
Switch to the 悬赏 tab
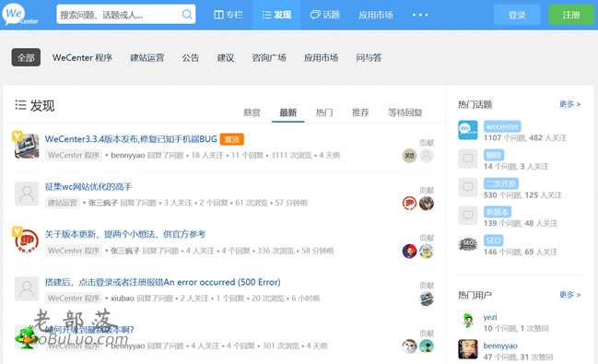click(x=252, y=112)
